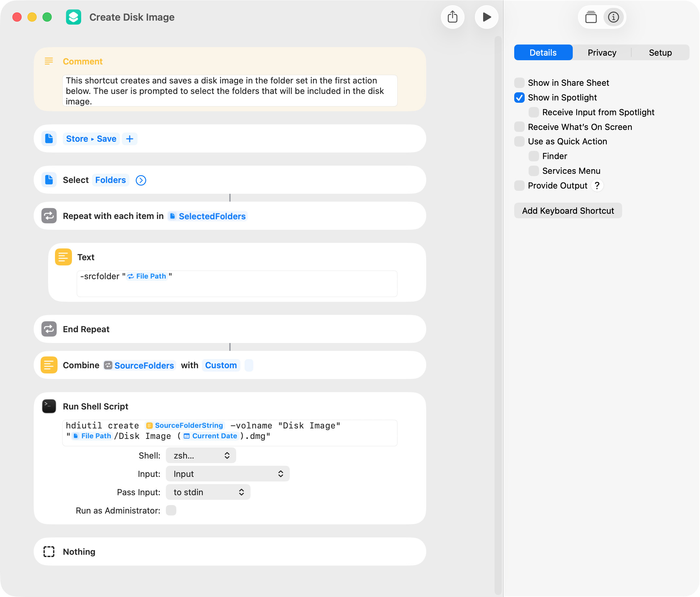Open the Pass Input to stdin dropdown
The image size is (700, 597).
click(x=208, y=492)
